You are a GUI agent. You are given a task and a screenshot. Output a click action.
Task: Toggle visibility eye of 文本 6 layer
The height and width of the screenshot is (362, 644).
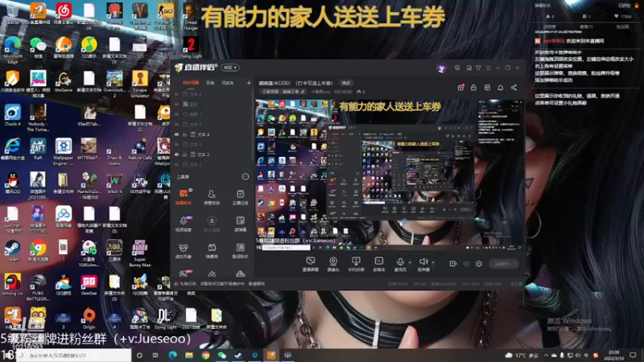pos(176,94)
